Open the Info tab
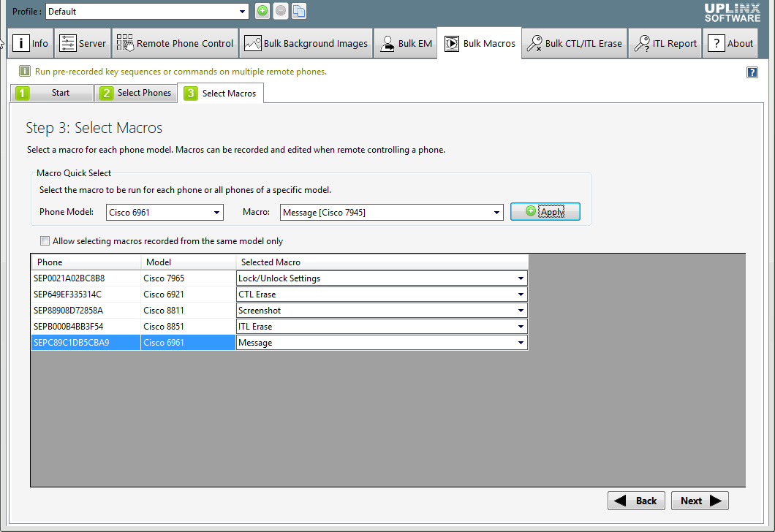775x532 pixels. point(30,43)
